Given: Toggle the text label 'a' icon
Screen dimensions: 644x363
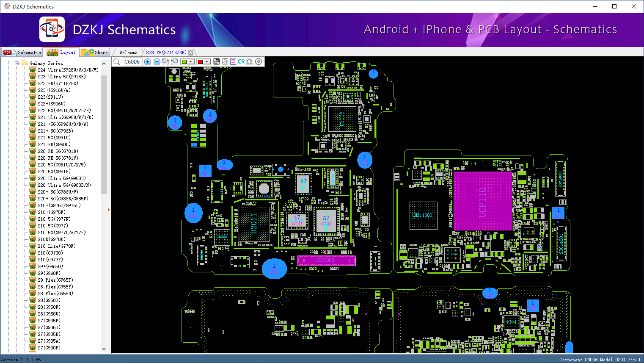Looking at the screenshot, I should click(225, 62).
